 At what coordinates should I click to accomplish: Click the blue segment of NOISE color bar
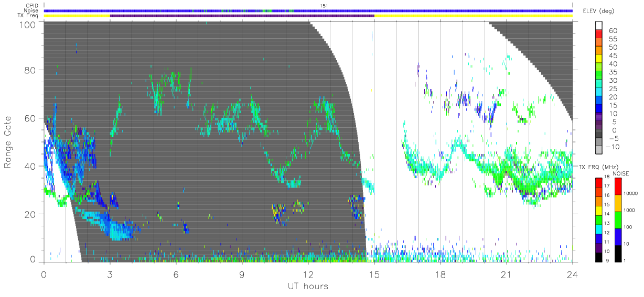click(619, 236)
